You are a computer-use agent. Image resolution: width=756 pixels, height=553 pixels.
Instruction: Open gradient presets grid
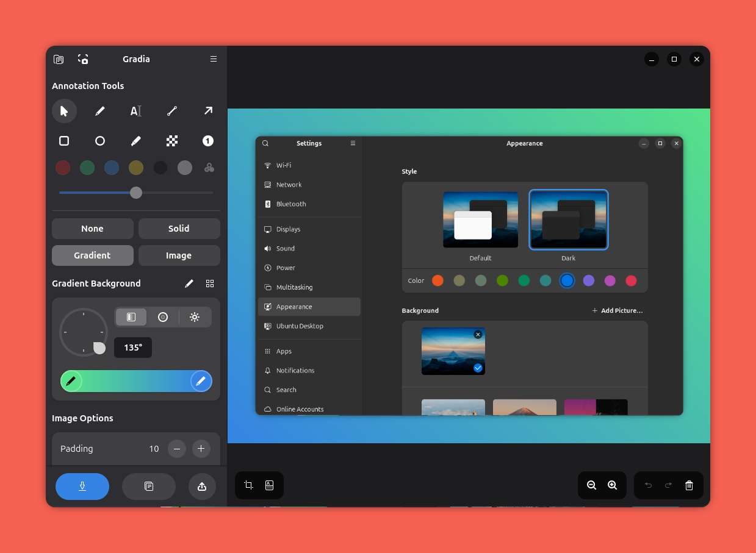pyautogui.click(x=210, y=284)
